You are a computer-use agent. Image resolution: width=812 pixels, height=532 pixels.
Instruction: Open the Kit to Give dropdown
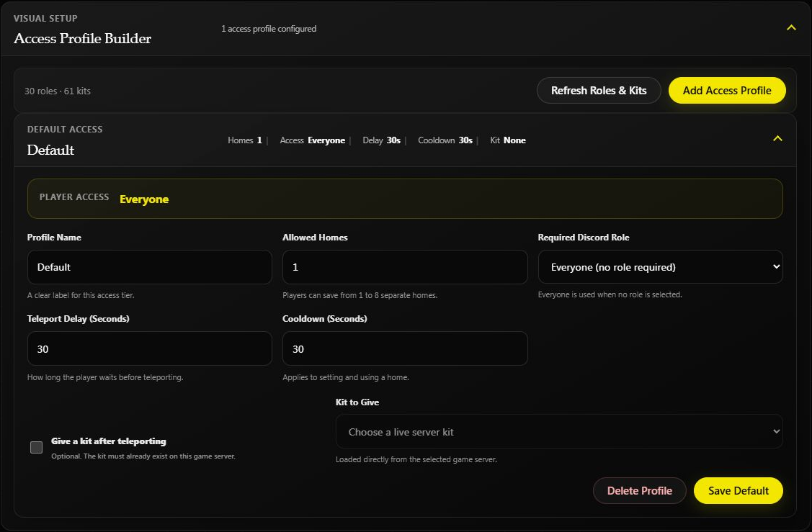tap(559, 432)
